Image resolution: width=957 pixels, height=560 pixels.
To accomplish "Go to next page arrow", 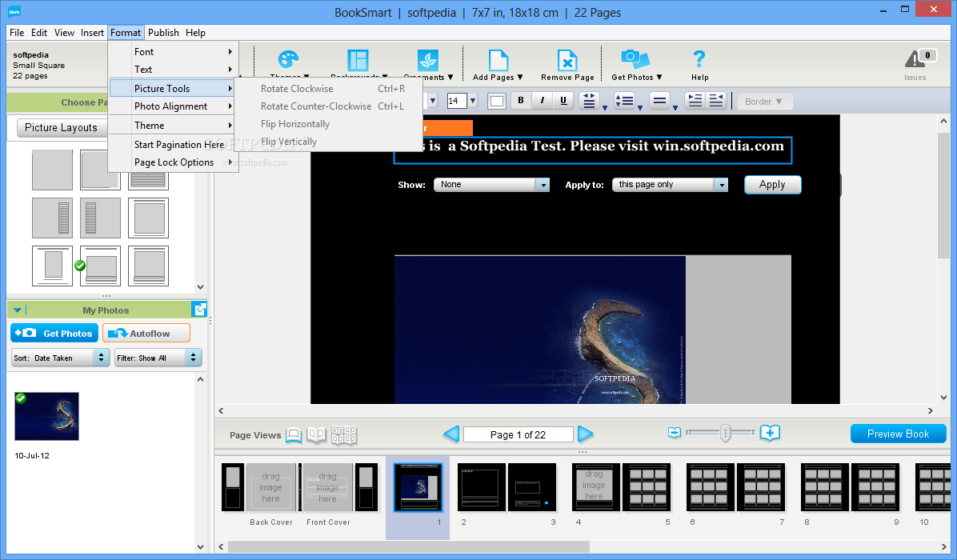I will 585,434.
